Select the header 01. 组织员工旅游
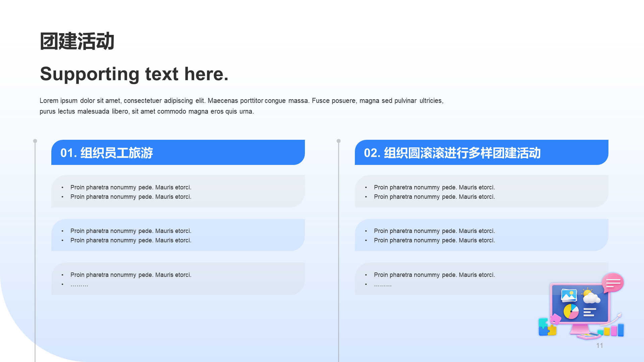 tap(178, 153)
